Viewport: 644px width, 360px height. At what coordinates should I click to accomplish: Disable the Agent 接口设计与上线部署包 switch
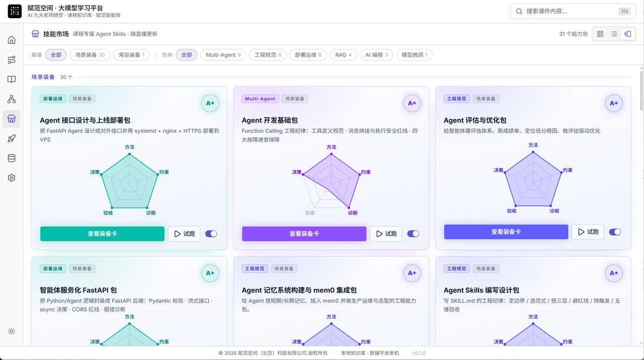click(211, 234)
